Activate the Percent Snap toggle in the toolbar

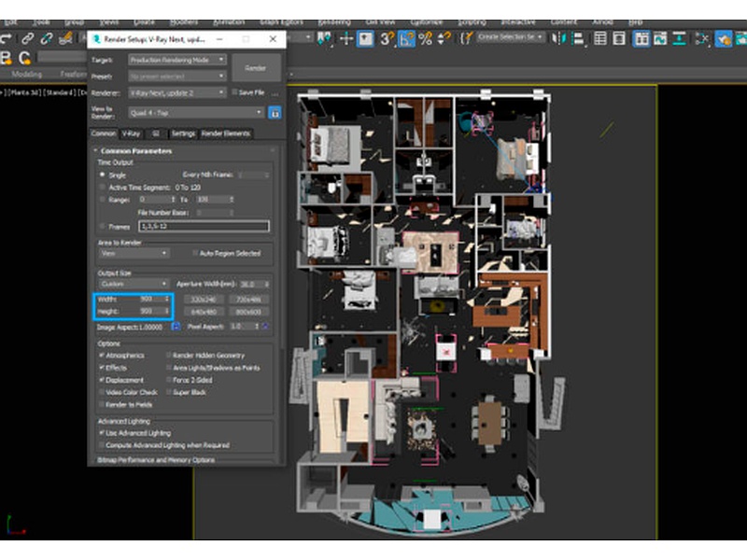(x=426, y=38)
